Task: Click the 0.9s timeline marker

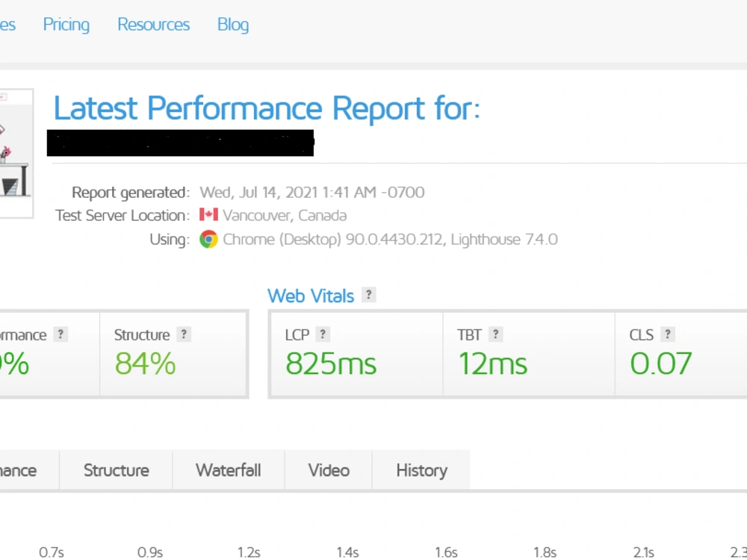Action: tap(150, 553)
